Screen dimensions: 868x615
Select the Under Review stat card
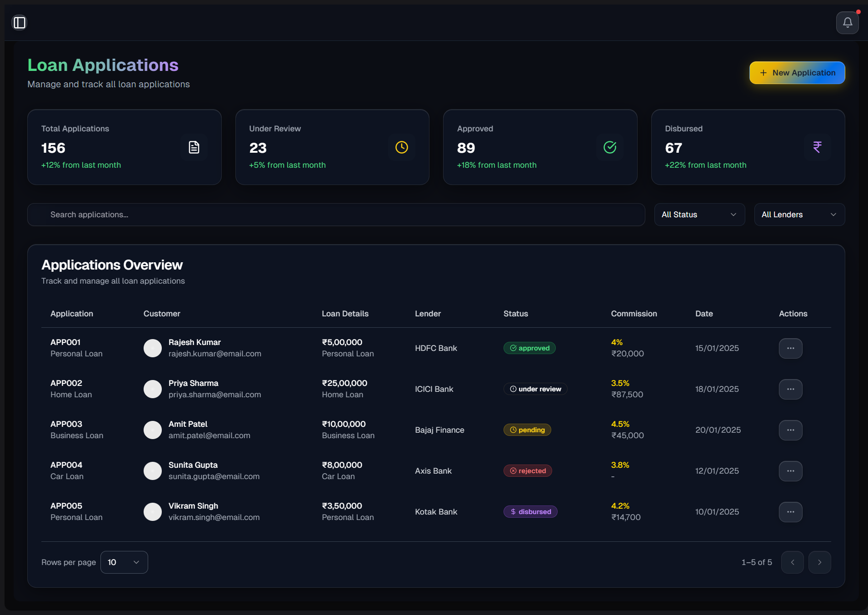click(x=332, y=147)
